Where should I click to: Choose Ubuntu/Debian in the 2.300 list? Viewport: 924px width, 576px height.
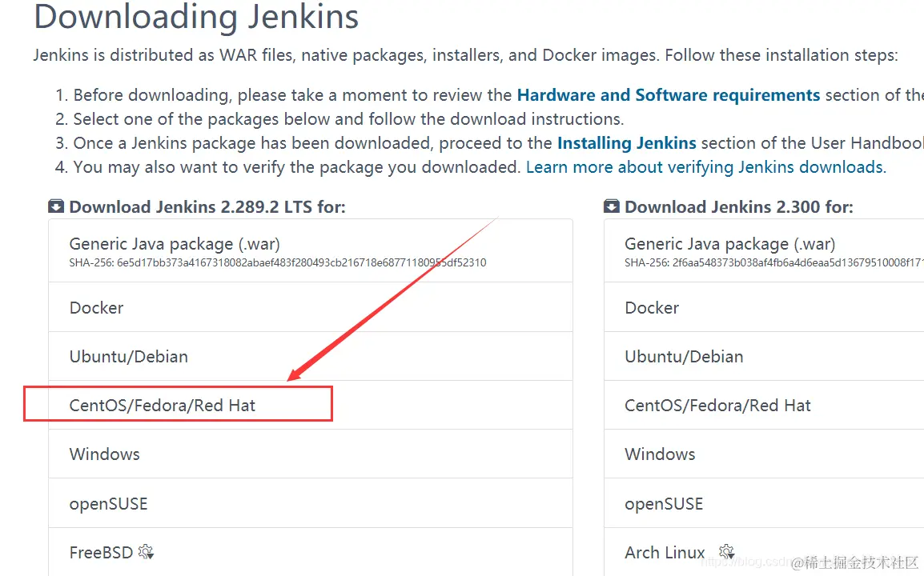pos(764,356)
